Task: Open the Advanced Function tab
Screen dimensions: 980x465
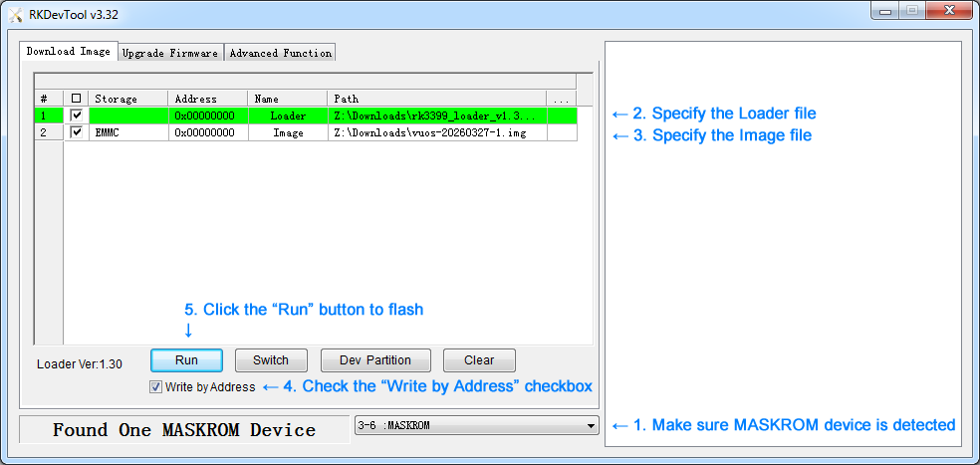Action: coord(280,53)
